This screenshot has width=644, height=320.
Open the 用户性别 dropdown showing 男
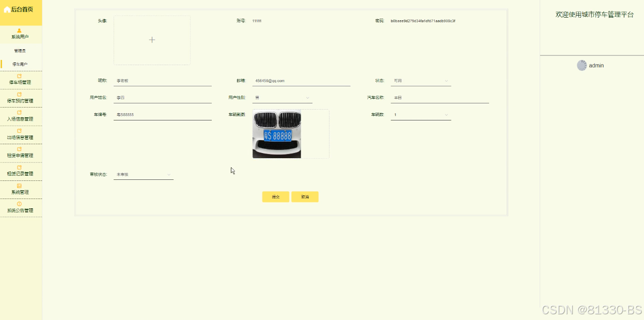point(282,98)
